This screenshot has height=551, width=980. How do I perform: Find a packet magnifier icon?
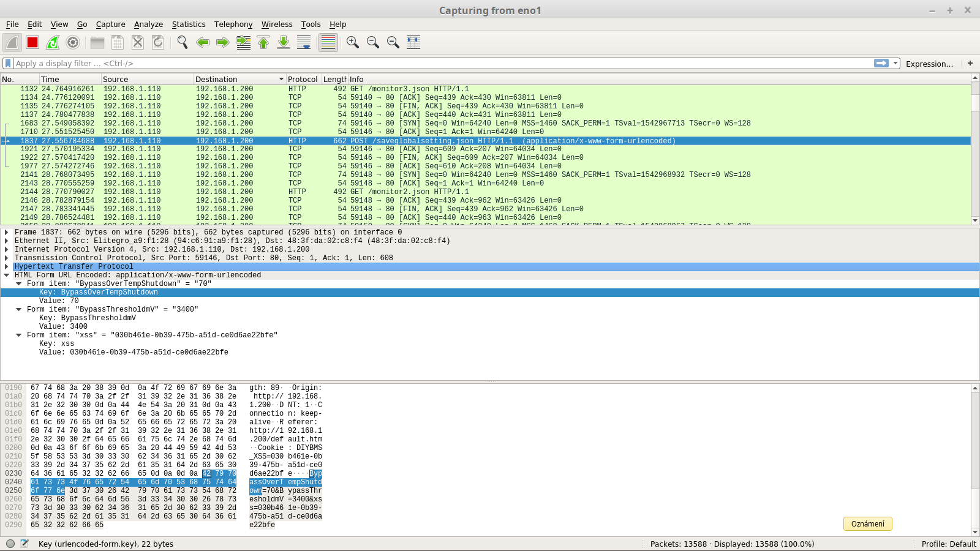point(183,42)
